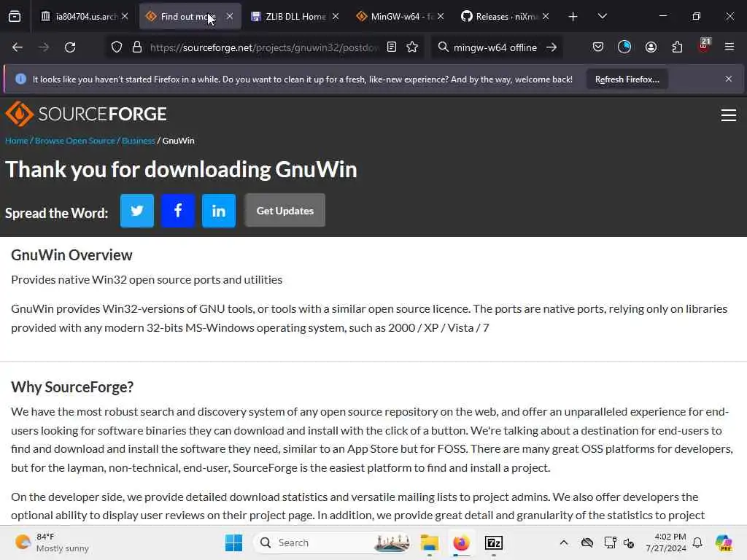Click Get Updates button
The height and width of the screenshot is (560, 747).
coord(285,211)
